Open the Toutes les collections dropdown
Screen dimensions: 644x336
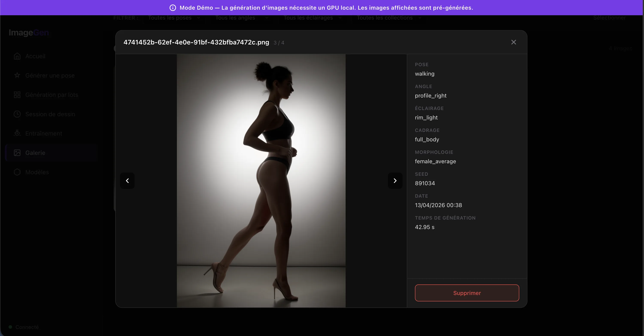click(x=389, y=18)
